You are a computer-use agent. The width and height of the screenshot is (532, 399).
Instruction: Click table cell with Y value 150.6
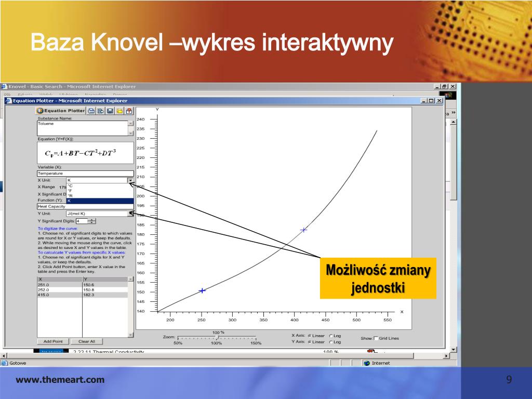point(105,285)
